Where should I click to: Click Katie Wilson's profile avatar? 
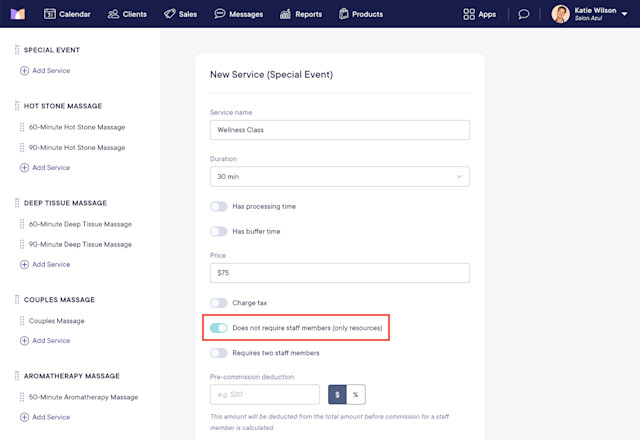click(560, 14)
